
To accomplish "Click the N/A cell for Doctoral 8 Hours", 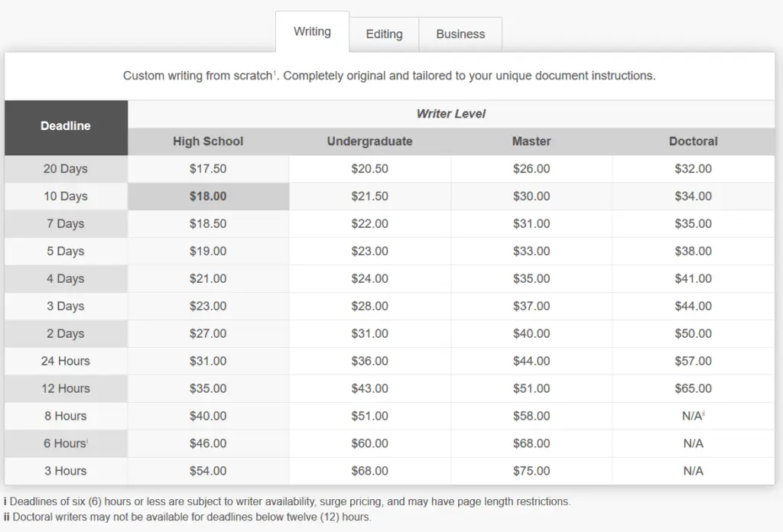I will pyautogui.click(x=693, y=416).
